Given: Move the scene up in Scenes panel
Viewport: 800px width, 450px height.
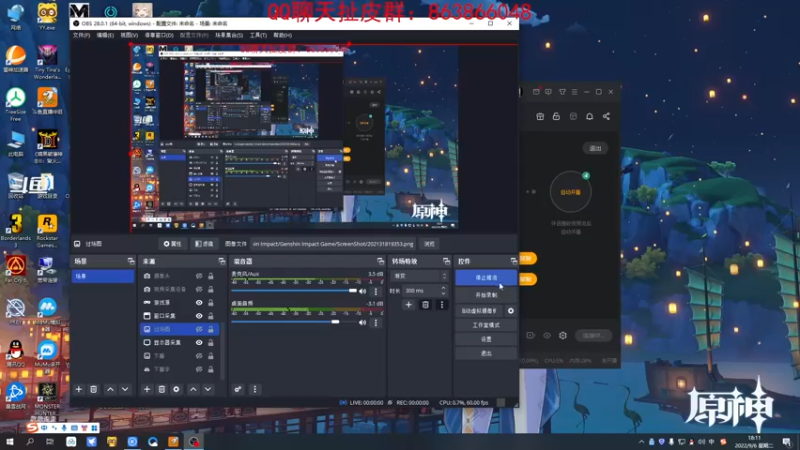Looking at the screenshot, I should pos(110,389).
